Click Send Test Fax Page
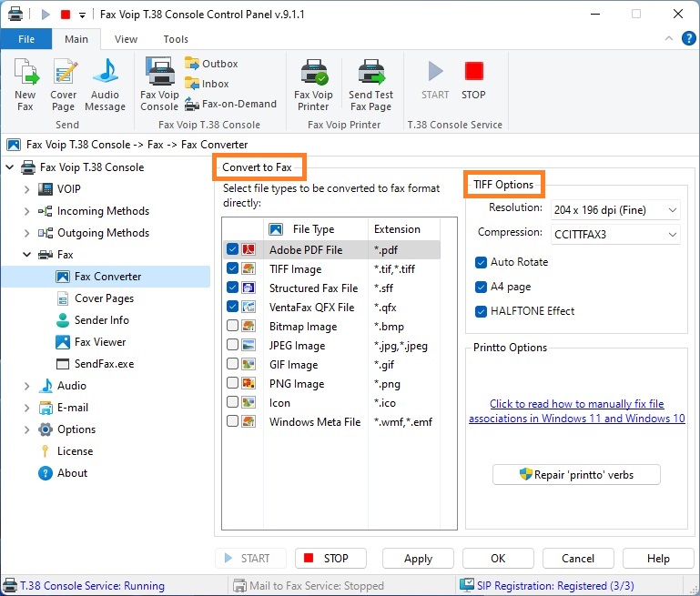The height and width of the screenshot is (596, 700). tap(371, 85)
